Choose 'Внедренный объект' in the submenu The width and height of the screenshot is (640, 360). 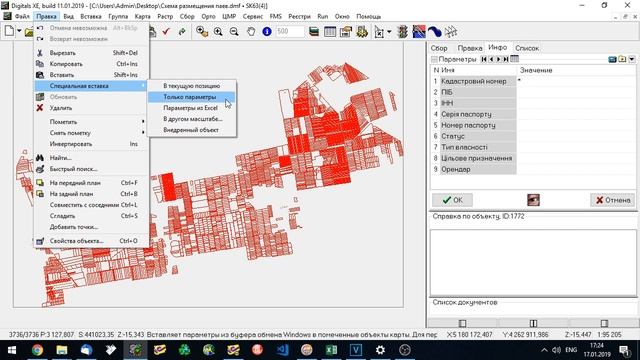point(191,130)
